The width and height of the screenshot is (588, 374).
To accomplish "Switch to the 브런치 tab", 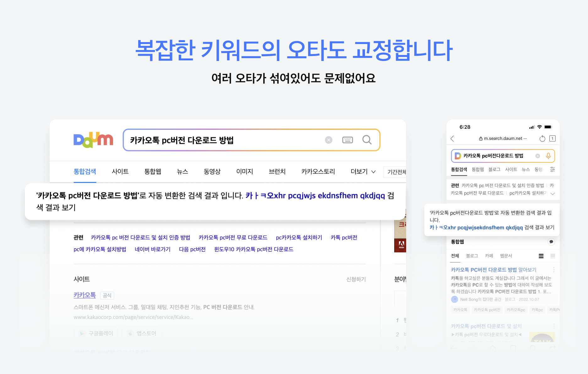I will (x=277, y=172).
